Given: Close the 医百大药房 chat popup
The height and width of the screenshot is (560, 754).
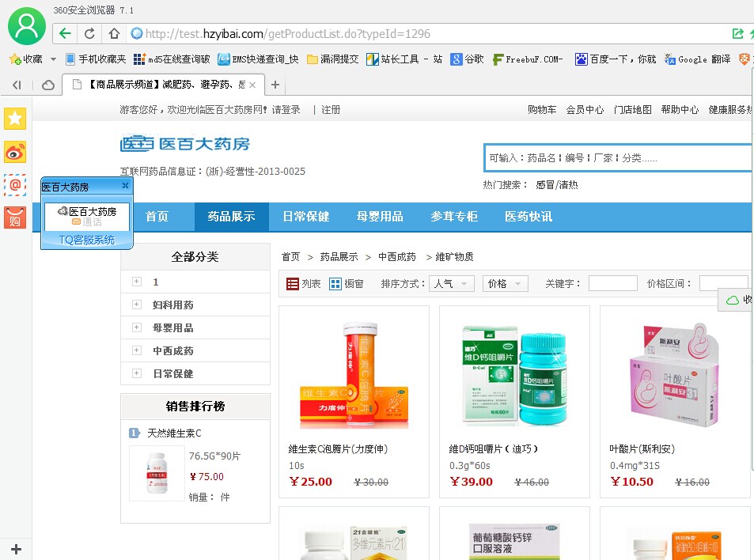Looking at the screenshot, I should click(x=125, y=186).
